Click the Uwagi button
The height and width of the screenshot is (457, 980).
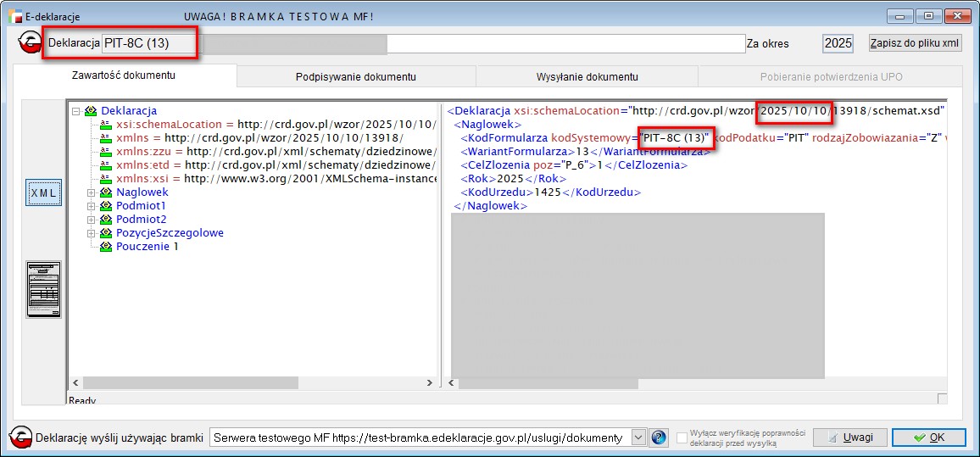click(x=849, y=437)
